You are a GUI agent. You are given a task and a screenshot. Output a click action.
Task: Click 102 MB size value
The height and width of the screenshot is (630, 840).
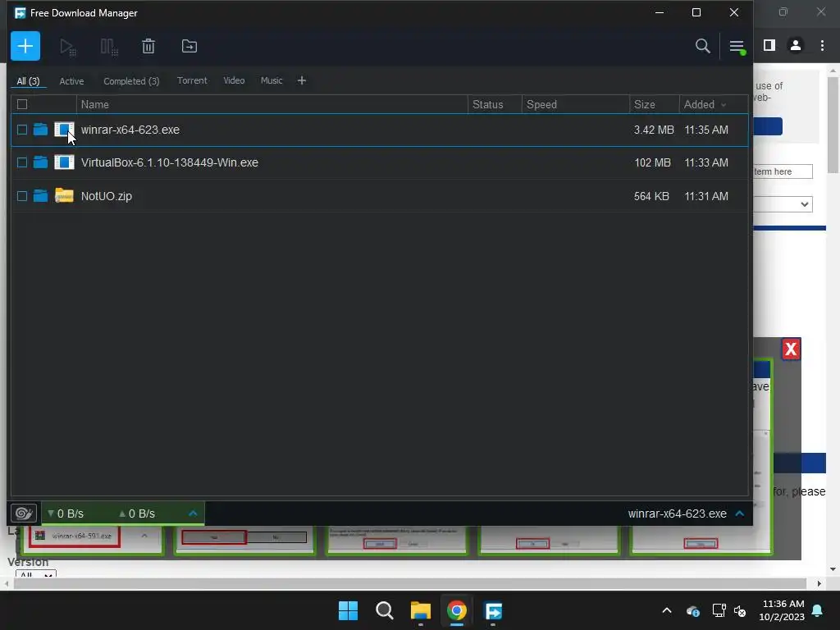click(x=652, y=162)
